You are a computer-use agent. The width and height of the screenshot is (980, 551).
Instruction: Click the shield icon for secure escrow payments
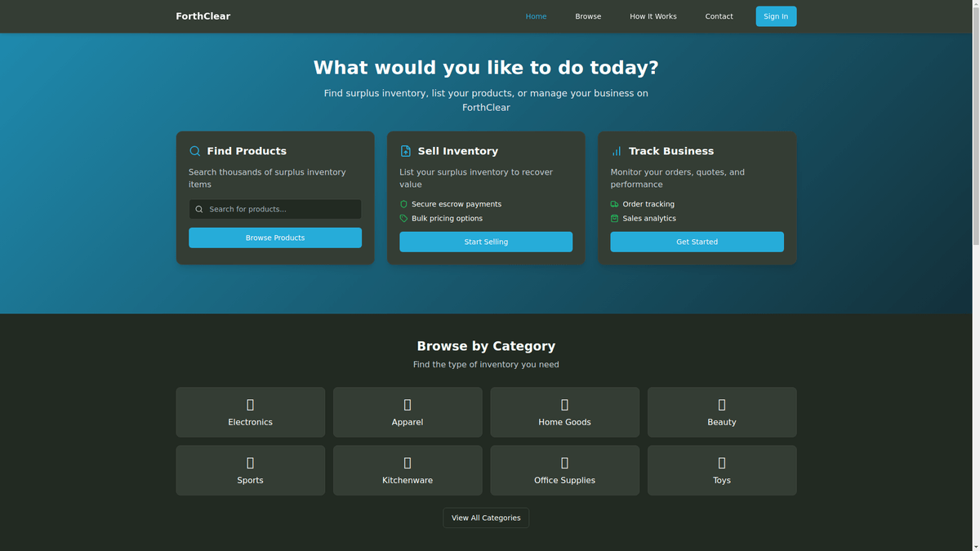(403, 204)
